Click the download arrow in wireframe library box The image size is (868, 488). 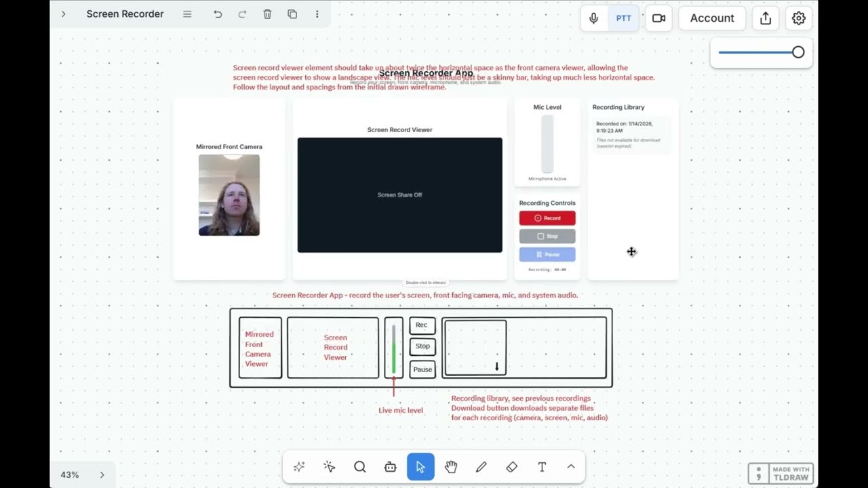click(497, 367)
